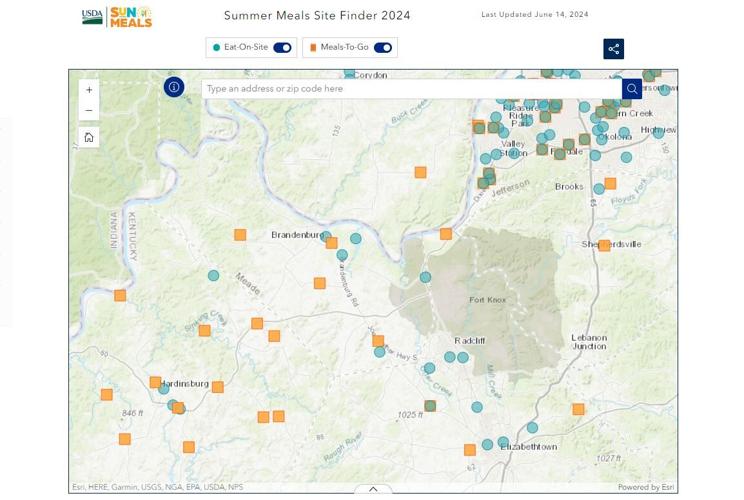Click the Last Updated June 14, 2024 text
This screenshot has width=744, height=500.
(535, 15)
